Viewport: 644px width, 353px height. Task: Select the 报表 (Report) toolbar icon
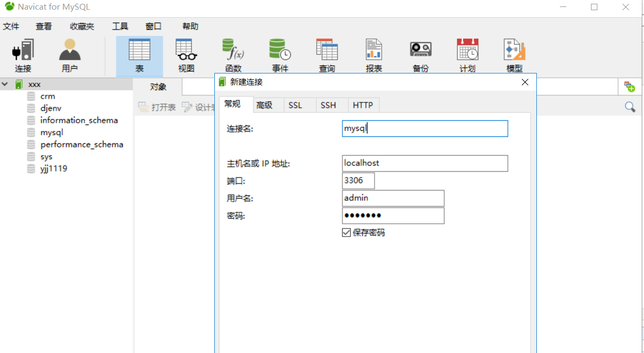click(373, 56)
